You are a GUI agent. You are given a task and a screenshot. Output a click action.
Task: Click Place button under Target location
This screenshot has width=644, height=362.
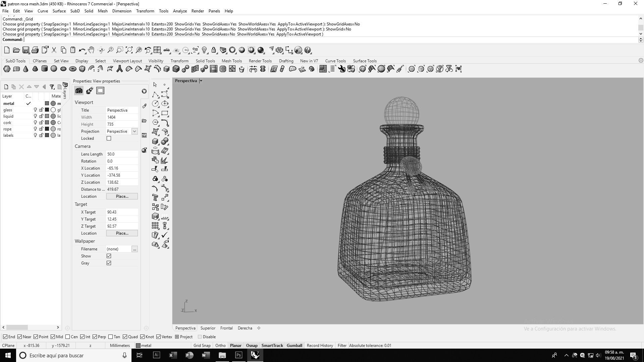pos(122,233)
